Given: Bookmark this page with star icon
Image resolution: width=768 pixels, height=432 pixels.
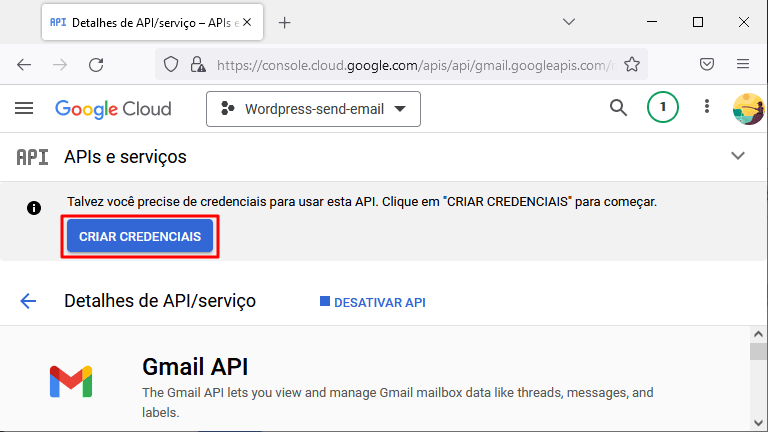Looking at the screenshot, I should [x=632, y=64].
